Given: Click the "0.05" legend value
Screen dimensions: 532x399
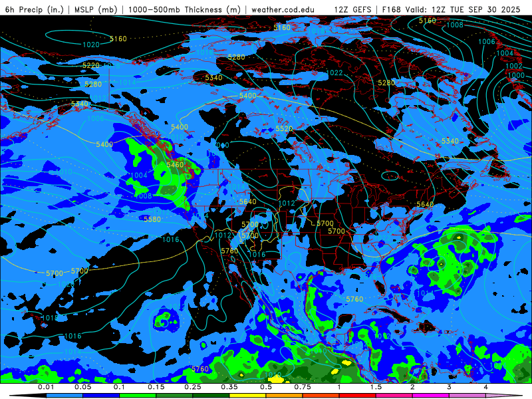Looking at the screenshot, I should tap(82, 387).
